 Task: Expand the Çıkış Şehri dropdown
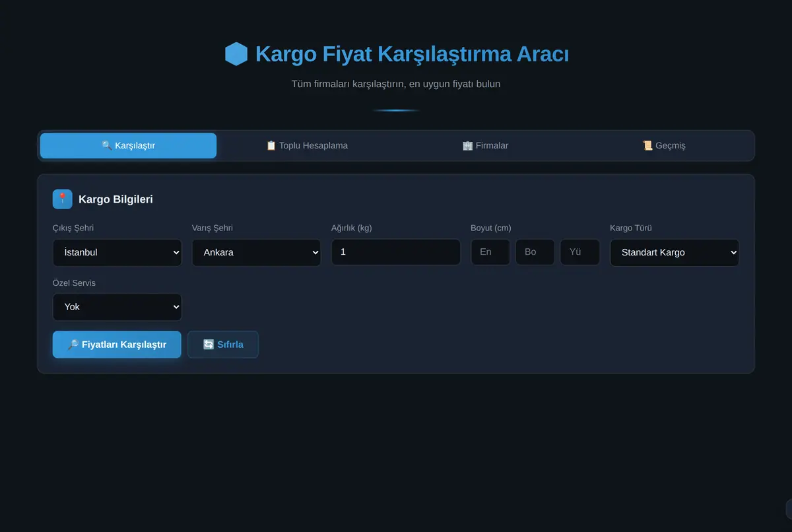pyautogui.click(x=117, y=252)
